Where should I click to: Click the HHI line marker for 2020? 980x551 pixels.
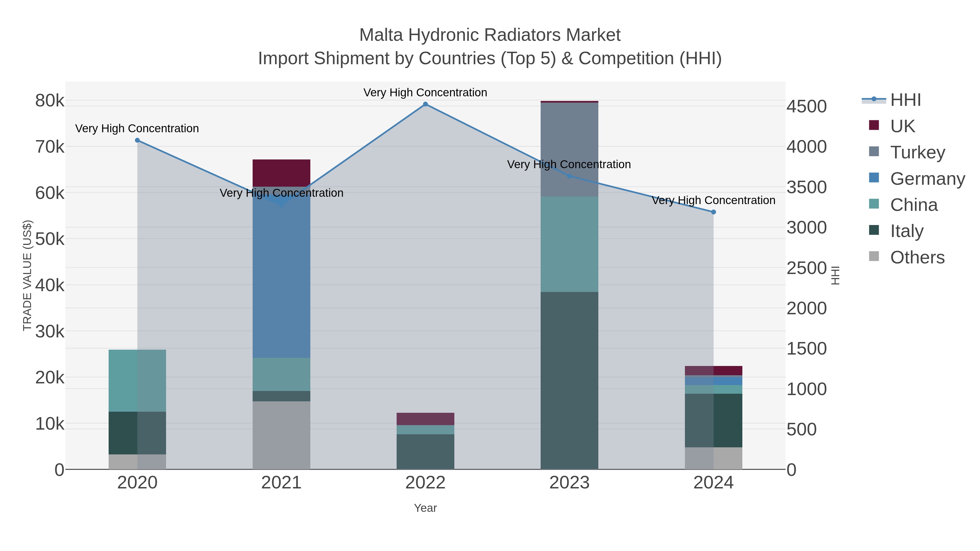[137, 140]
